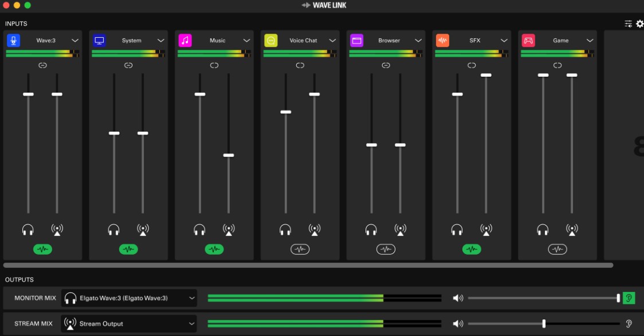Mute the Monitor Mix speaker icon
The image size is (644, 336).
click(458, 298)
